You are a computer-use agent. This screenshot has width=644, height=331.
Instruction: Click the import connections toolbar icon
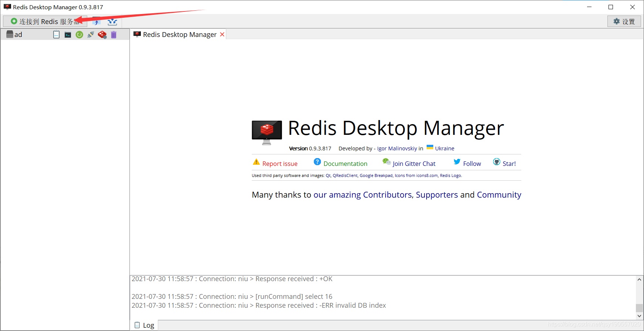(x=96, y=22)
